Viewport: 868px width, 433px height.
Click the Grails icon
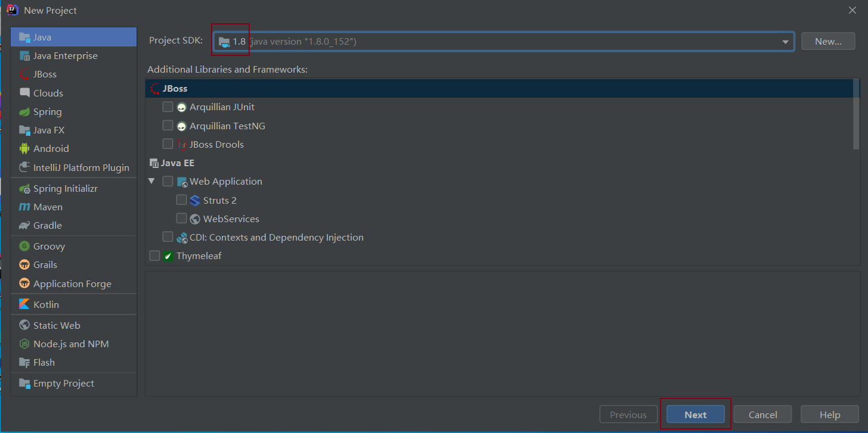pos(24,265)
